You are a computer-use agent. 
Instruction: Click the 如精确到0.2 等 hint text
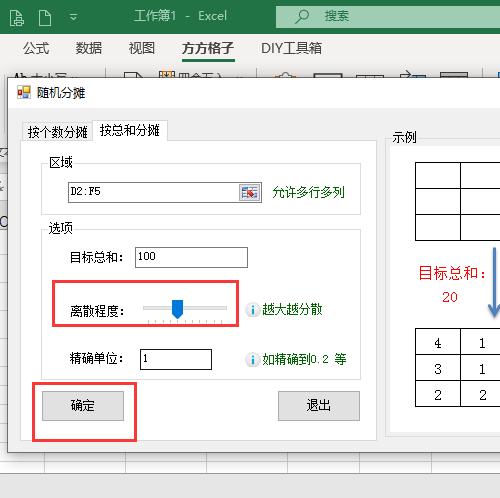click(304, 359)
